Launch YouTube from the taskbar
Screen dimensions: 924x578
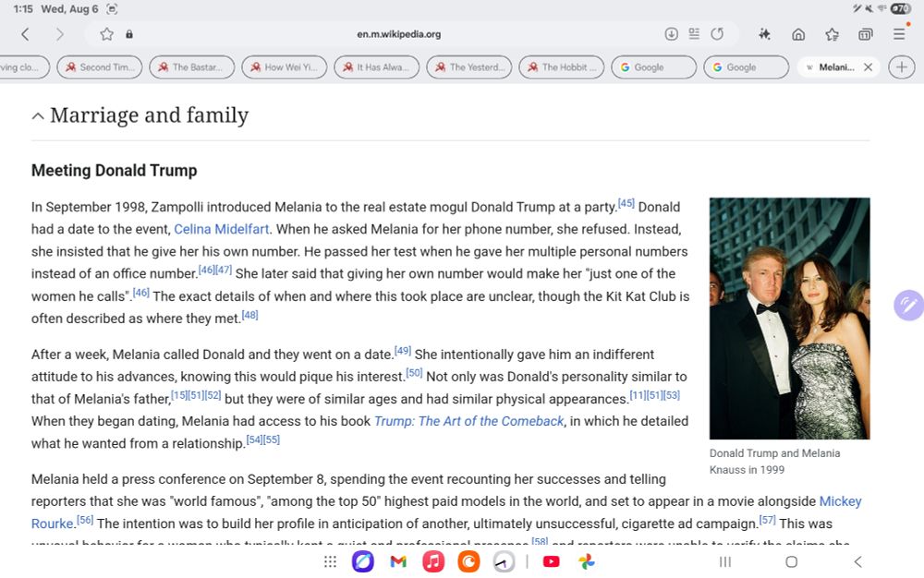point(551,561)
